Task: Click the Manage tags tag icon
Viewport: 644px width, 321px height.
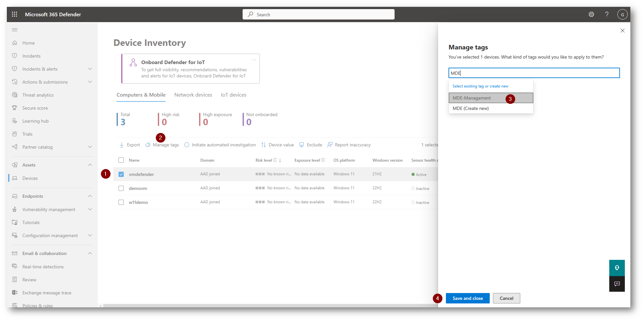Action: [148, 145]
